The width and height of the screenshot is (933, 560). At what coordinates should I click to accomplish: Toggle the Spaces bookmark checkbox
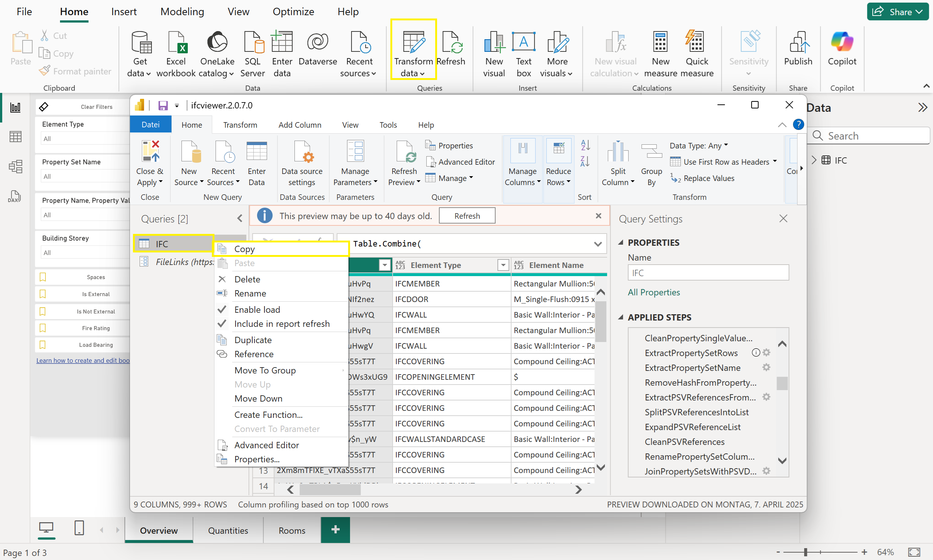[43, 277]
